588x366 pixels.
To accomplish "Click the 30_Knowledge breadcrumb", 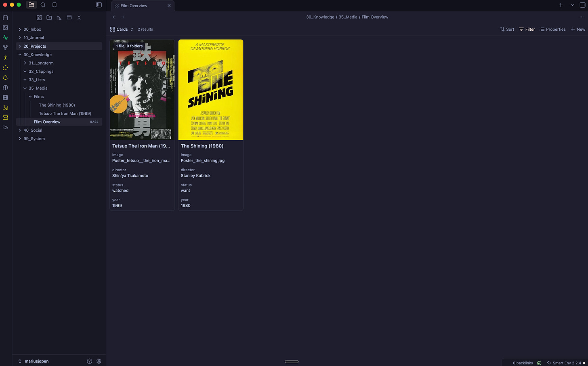I will pos(320,17).
